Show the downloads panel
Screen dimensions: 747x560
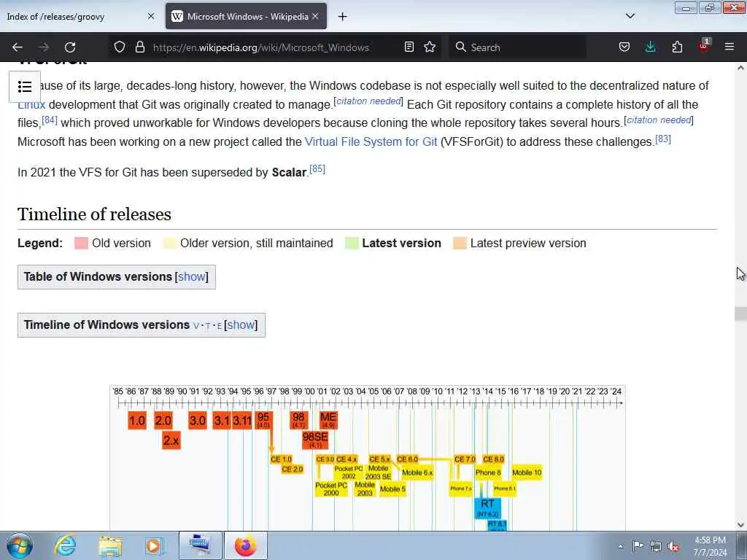pyautogui.click(x=650, y=47)
